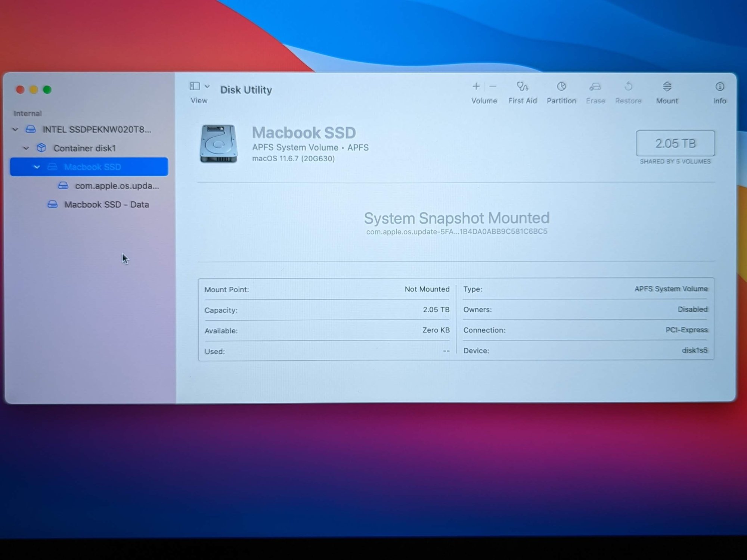Open the Info panel icon
The width and height of the screenshot is (747, 560).
pyautogui.click(x=719, y=87)
